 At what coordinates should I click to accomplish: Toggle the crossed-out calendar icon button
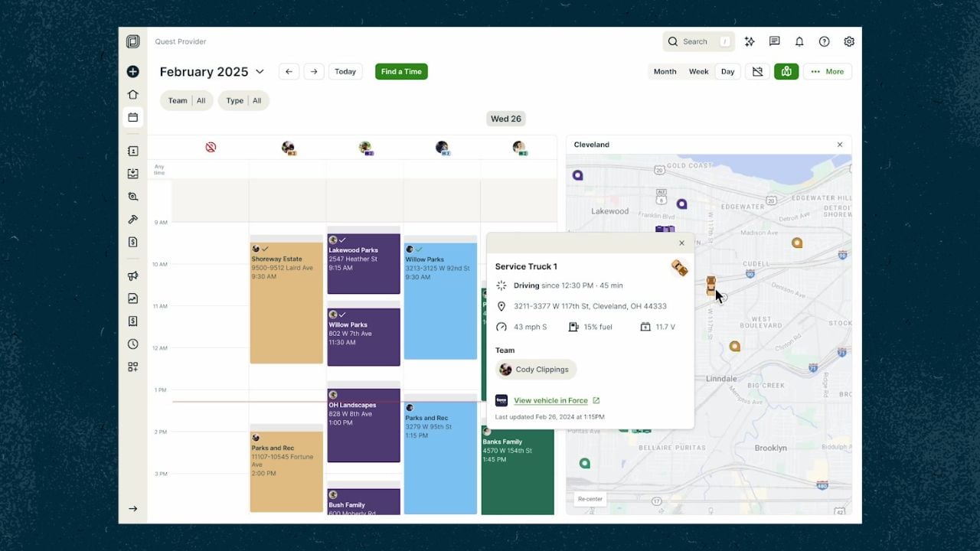pyautogui.click(x=757, y=72)
